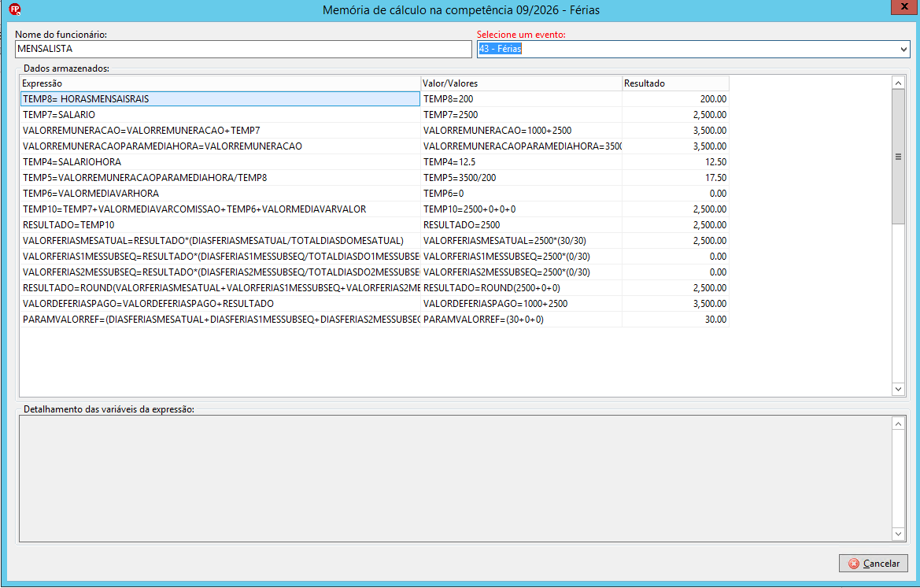Click the Cancelar button
The height and width of the screenshot is (588, 920).
(x=873, y=564)
